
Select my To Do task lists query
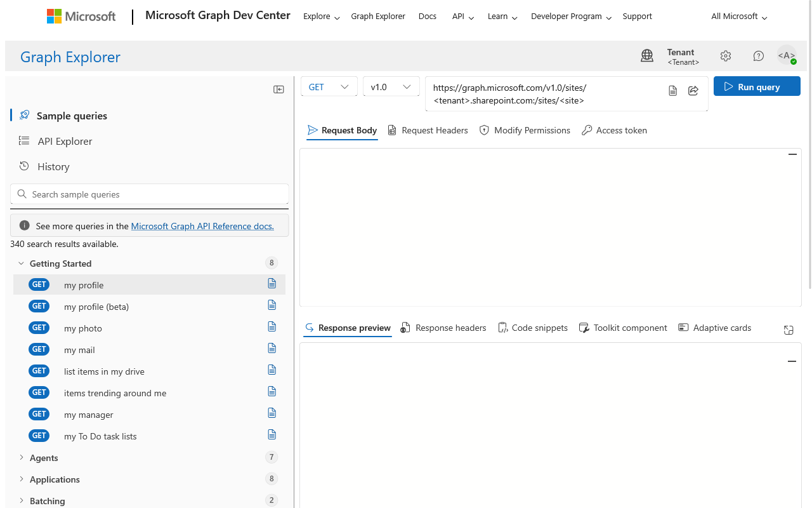tap(149, 436)
